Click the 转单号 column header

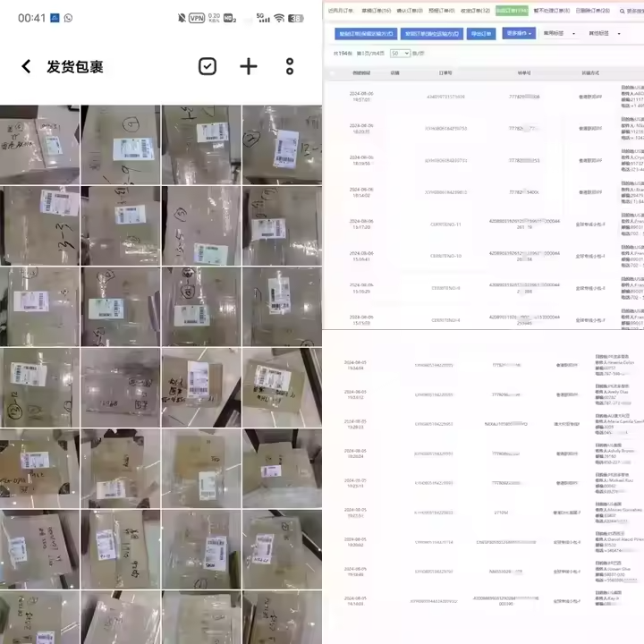[x=524, y=73]
